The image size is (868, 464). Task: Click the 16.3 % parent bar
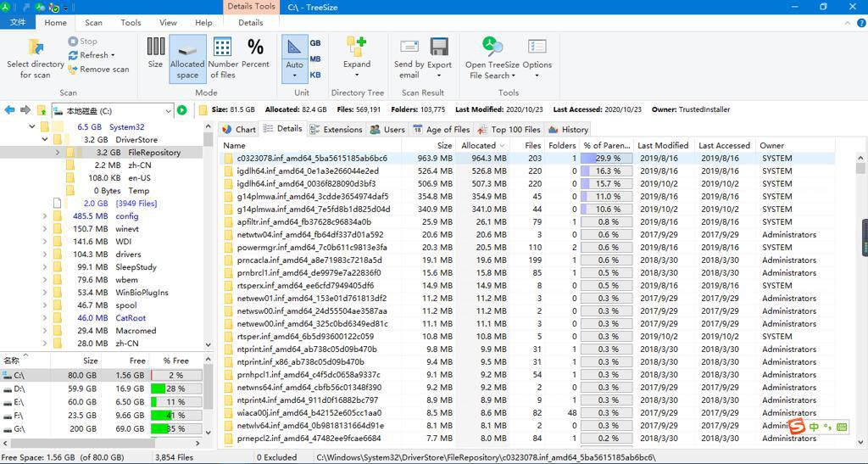[606, 171]
